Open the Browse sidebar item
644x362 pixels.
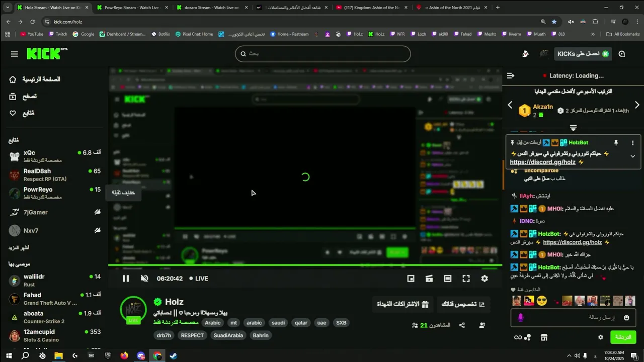[x=23, y=97]
